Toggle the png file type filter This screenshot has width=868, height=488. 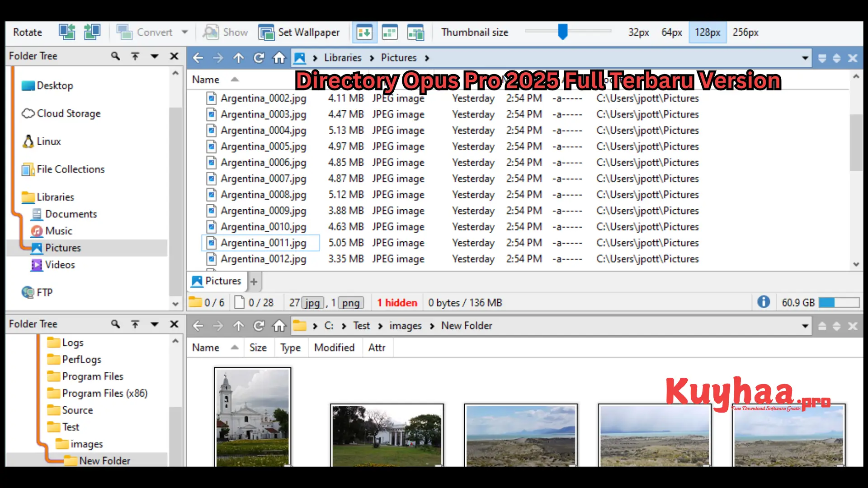click(x=350, y=303)
